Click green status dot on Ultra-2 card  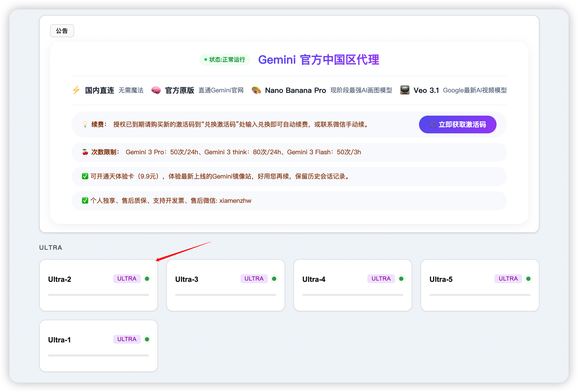pos(147,279)
